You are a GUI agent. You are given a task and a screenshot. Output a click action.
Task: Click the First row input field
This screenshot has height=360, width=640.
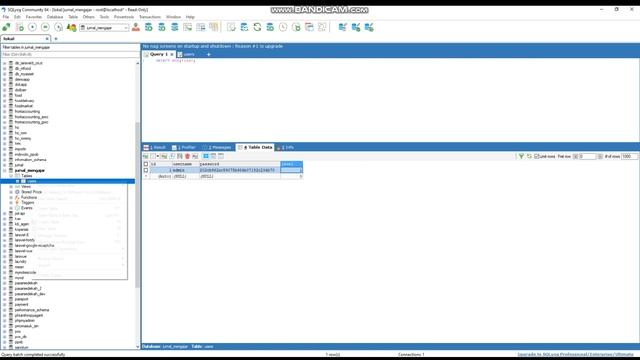point(588,156)
